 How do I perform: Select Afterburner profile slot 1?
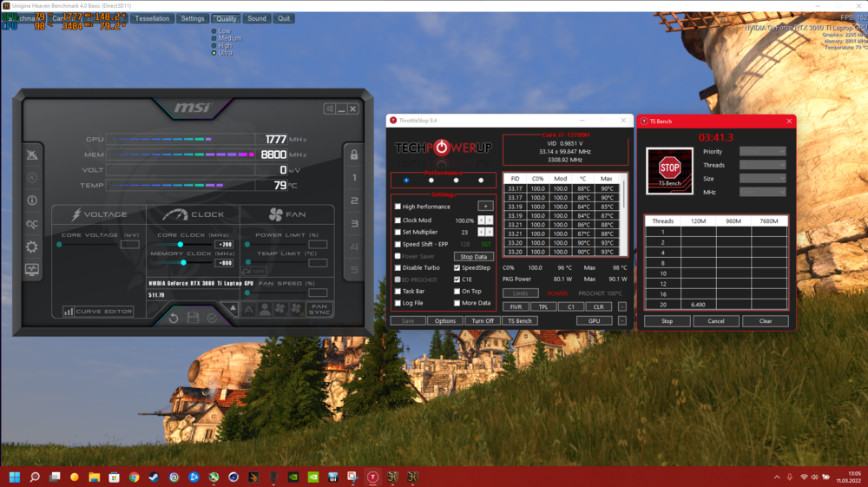click(354, 178)
